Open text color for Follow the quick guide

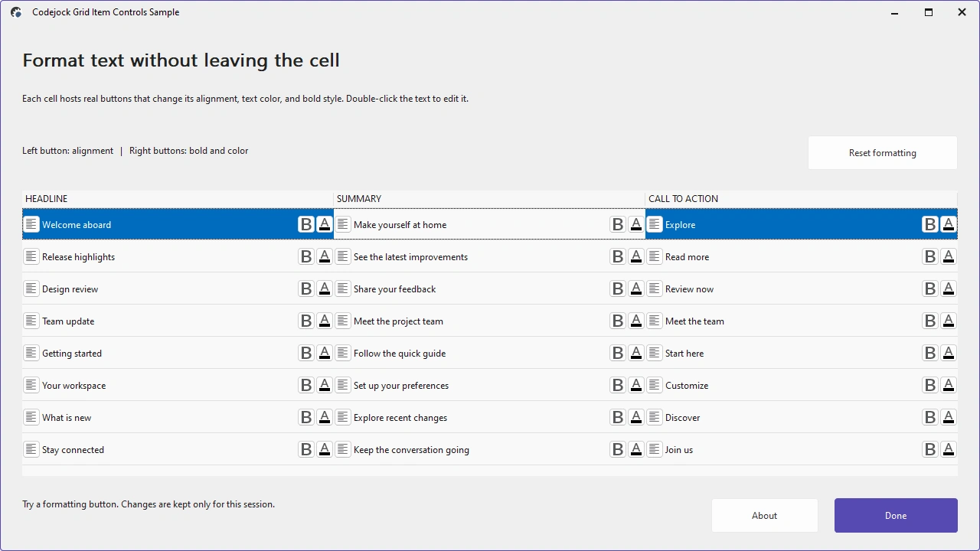click(636, 353)
